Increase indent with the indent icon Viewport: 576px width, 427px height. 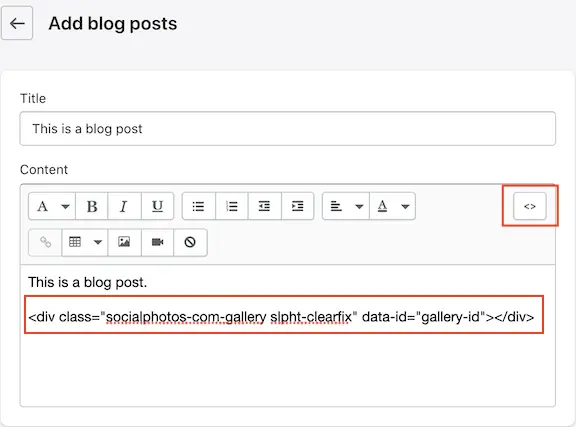298,206
